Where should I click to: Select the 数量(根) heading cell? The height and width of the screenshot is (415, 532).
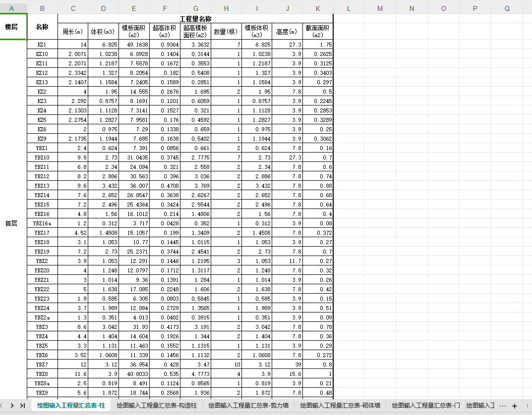coord(226,32)
